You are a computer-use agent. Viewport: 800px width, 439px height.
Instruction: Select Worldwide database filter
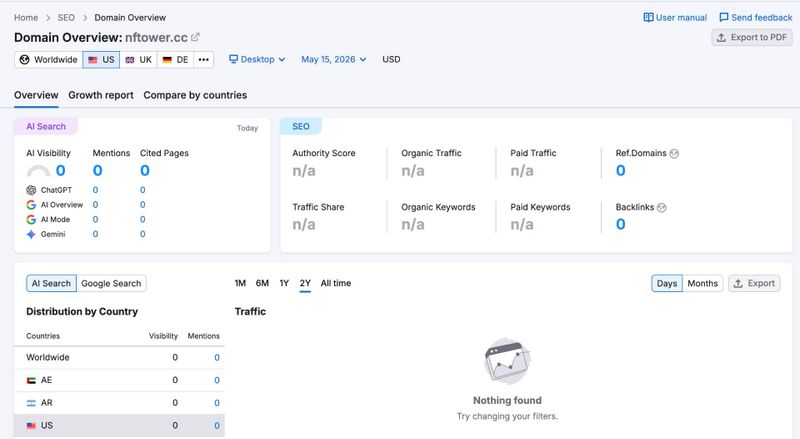pos(48,60)
